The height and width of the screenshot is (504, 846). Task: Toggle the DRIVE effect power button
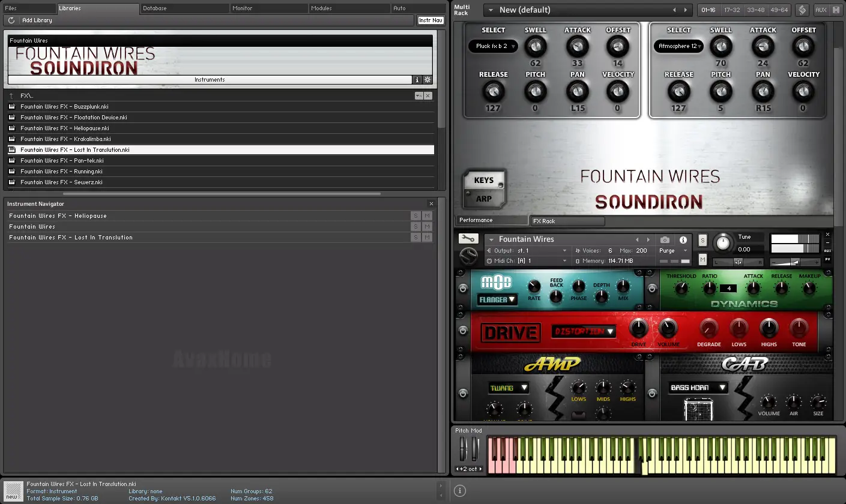point(462,331)
